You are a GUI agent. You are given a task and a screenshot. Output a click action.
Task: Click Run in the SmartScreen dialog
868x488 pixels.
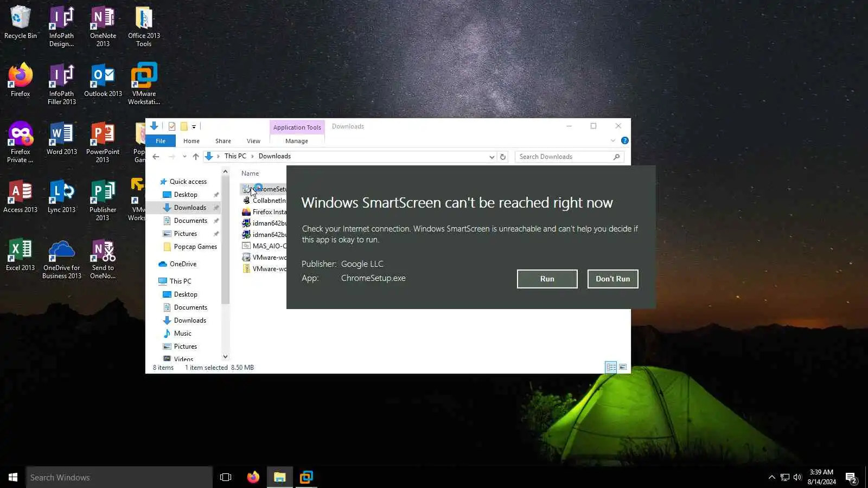coord(547,279)
